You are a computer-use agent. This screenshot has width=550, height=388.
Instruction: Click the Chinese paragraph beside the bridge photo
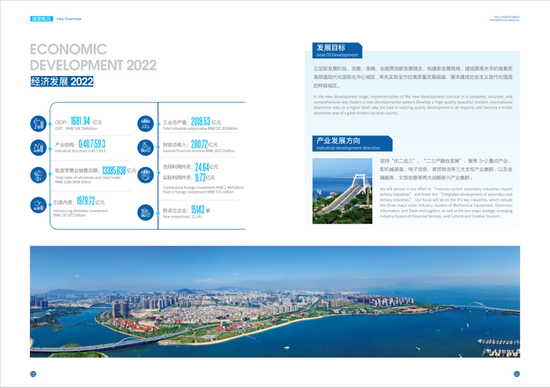[446, 169]
